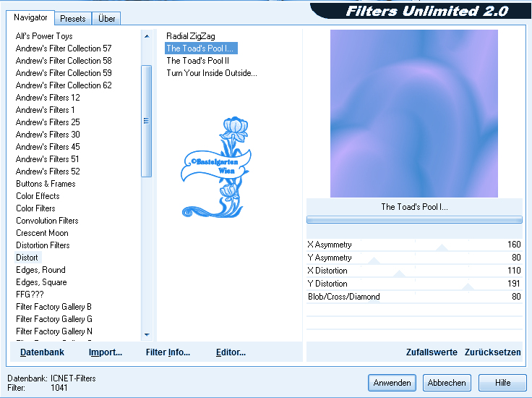Choose The Toad's Pool II filter
This screenshot has height=398, width=532.
[x=198, y=61]
